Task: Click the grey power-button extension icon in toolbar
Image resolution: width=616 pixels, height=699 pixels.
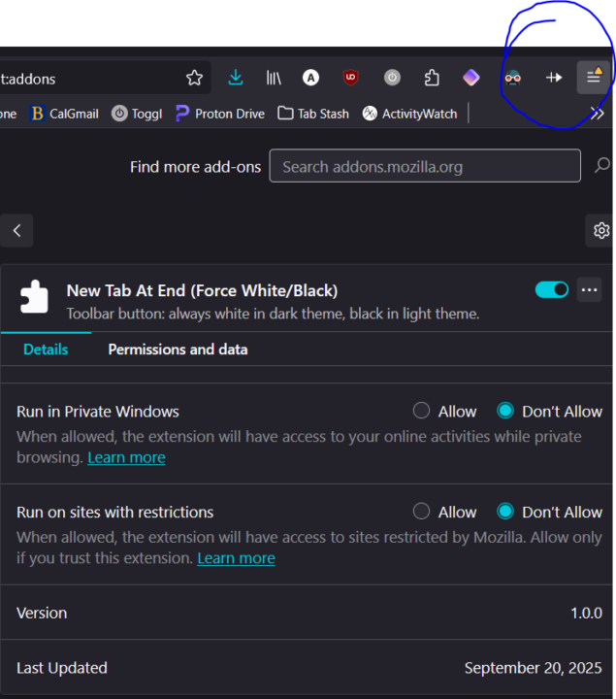Action: coord(392,78)
